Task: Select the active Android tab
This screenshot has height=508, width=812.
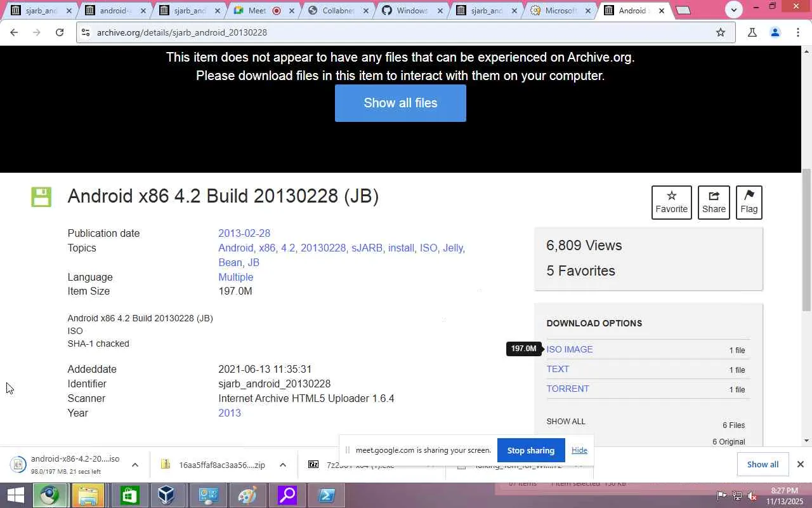Action: tap(633, 11)
